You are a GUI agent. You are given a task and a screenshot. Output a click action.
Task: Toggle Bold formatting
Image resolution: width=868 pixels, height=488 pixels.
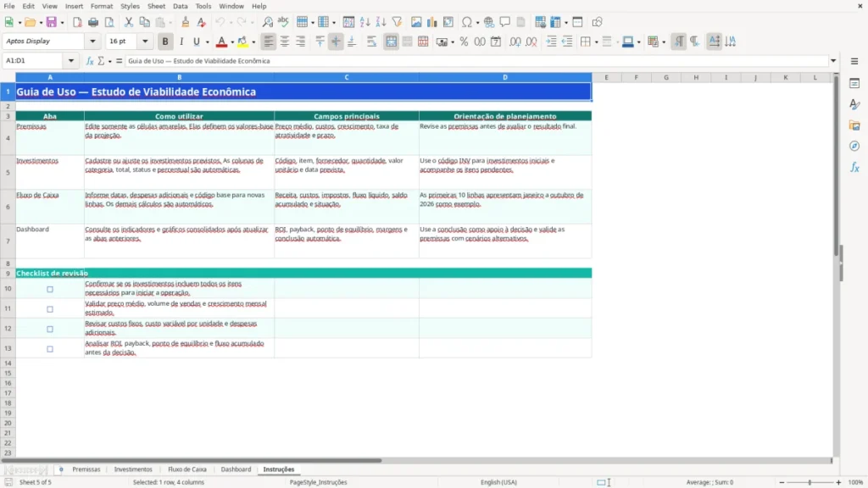(165, 42)
